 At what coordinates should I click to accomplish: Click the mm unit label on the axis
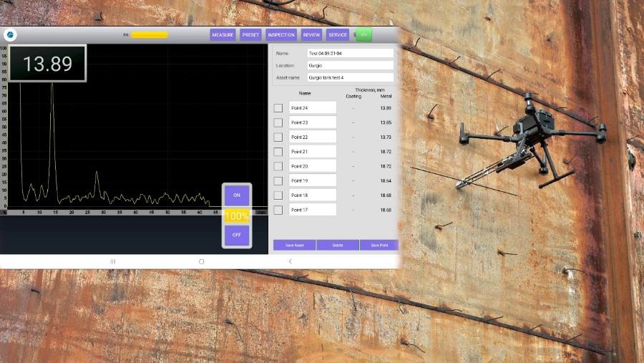click(x=261, y=213)
